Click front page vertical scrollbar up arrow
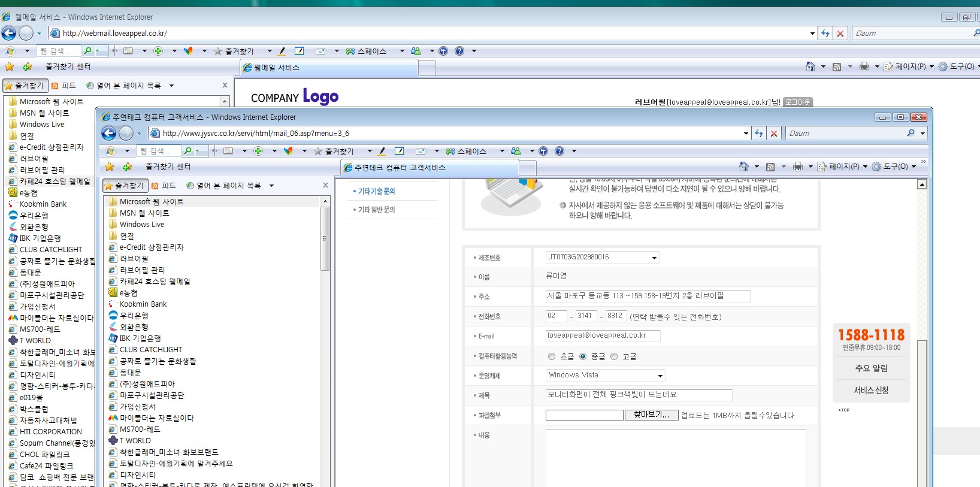The height and width of the screenshot is (487, 980). pos(922,184)
